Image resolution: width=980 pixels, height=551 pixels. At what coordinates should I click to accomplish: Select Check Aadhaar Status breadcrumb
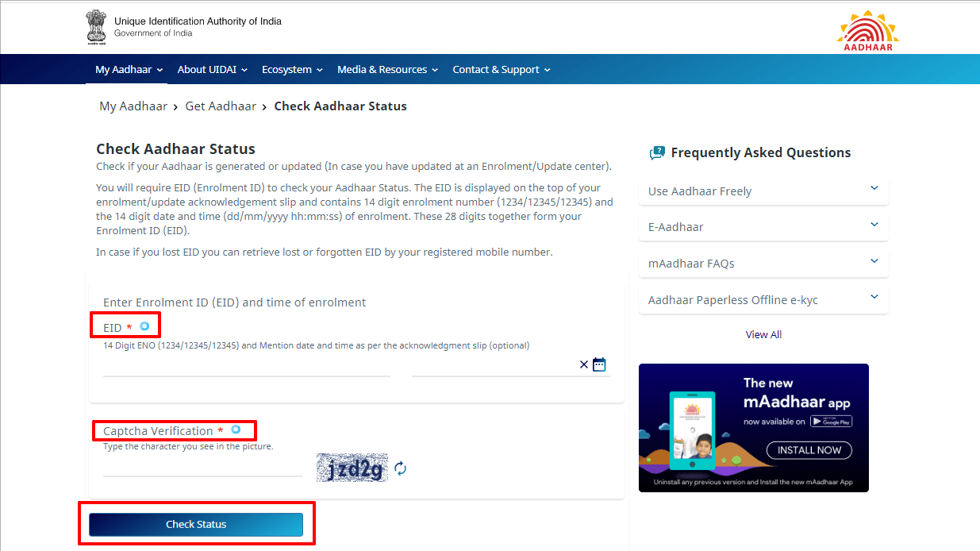tap(340, 106)
